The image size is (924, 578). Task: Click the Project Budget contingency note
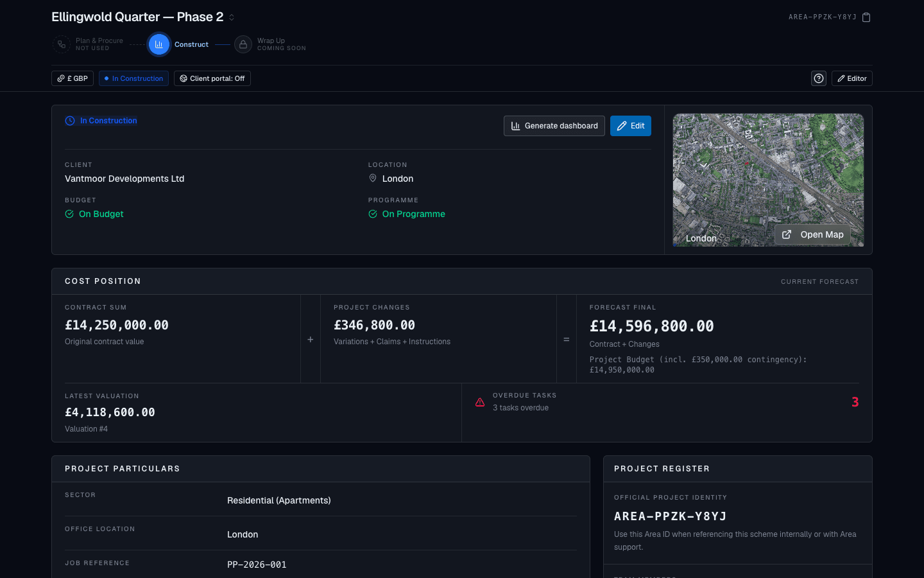tap(698, 365)
